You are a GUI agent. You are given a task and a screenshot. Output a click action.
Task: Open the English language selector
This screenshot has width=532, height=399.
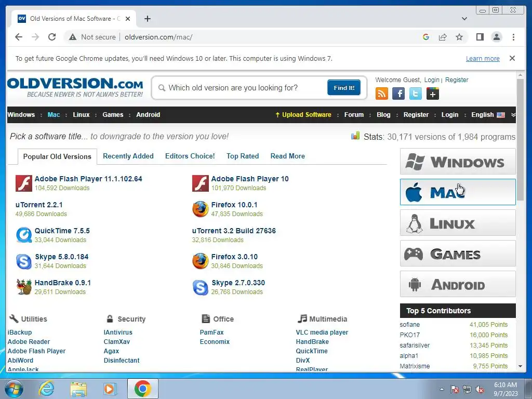pos(488,115)
